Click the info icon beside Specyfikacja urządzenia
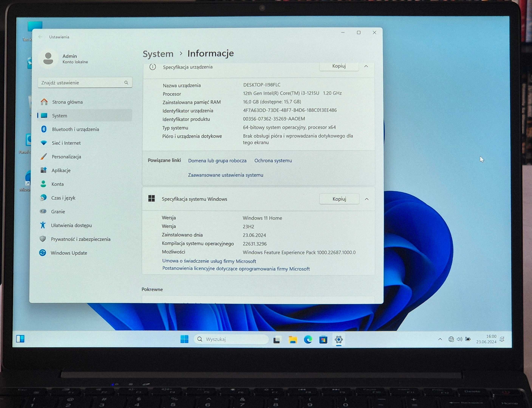Viewport: 532px width, 408px height. point(153,67)
